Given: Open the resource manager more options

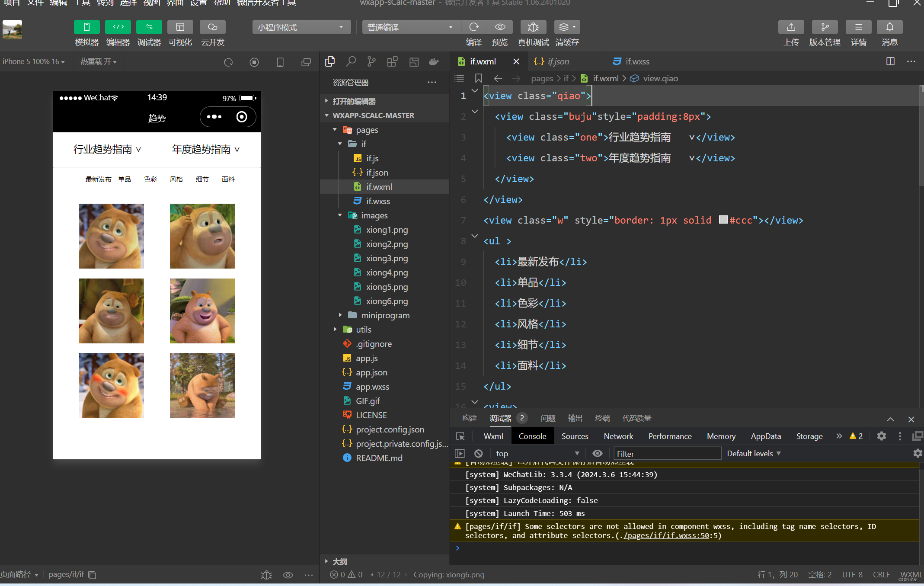Looking at the screenshot, I should (432, 82).
